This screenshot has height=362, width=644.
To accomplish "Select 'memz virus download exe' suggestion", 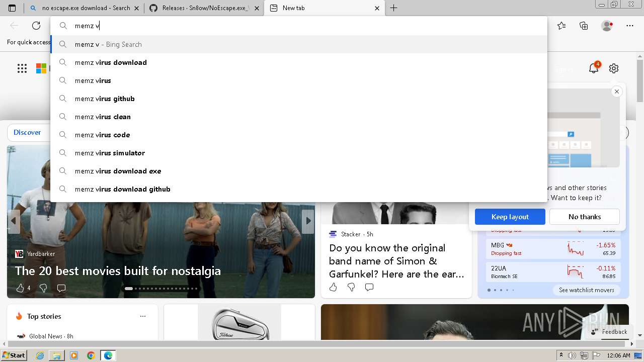I will point(299,171).
